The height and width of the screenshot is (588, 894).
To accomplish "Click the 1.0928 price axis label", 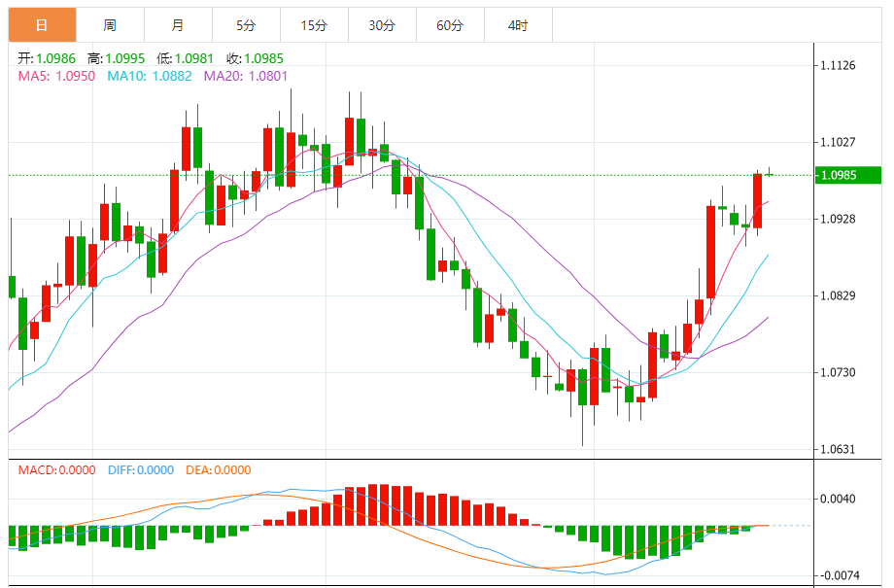I will pos(838,219).
